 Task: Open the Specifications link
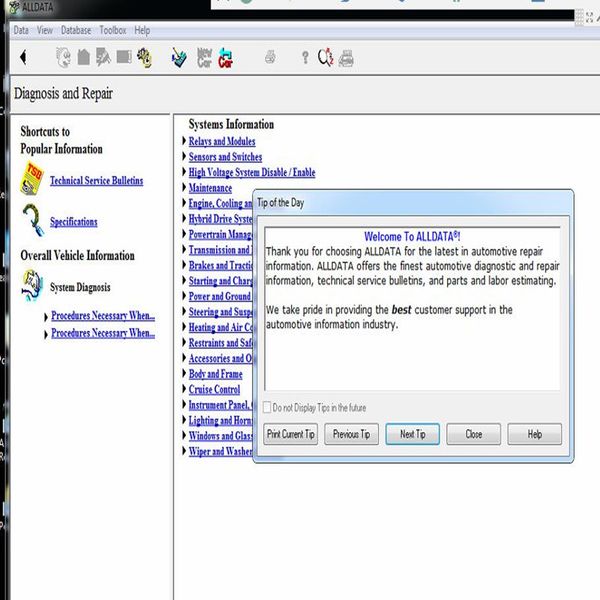coord(73,222)
